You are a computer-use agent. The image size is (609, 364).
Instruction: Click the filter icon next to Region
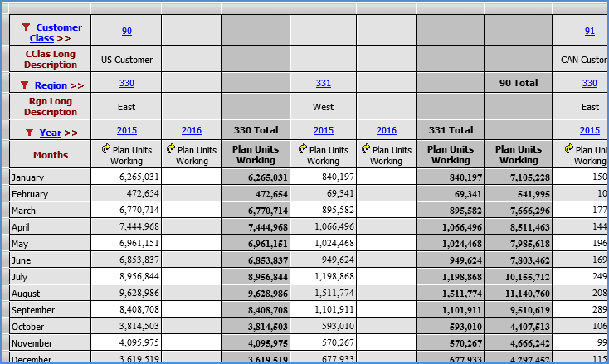(24, 85)
